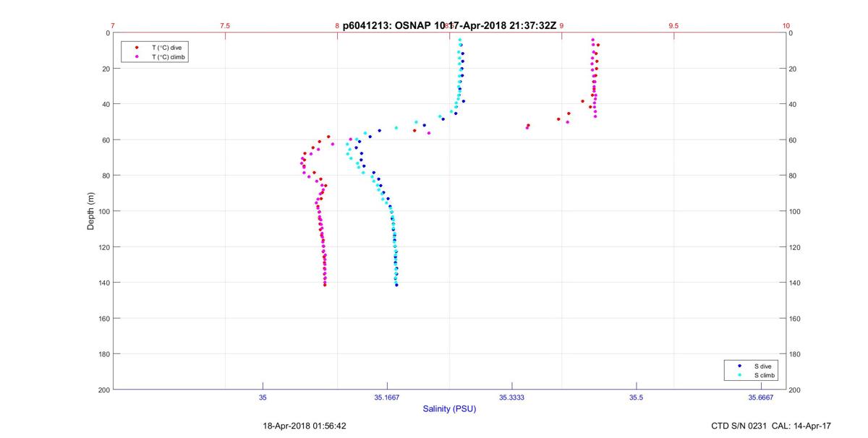Click the 160 tick on right depth axis
The width and height of the screenshot is (868, 438).
[796, 318]
